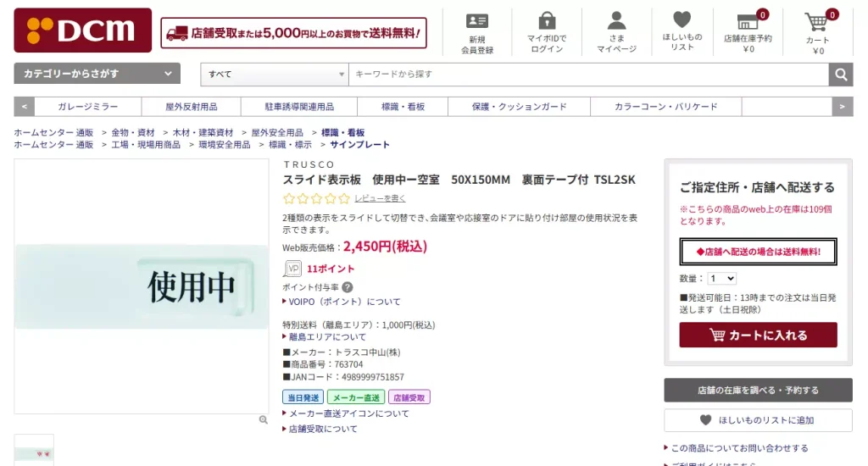Click the メーカー直送 badge
Viewport: 868px width, 466px height.
356,397
